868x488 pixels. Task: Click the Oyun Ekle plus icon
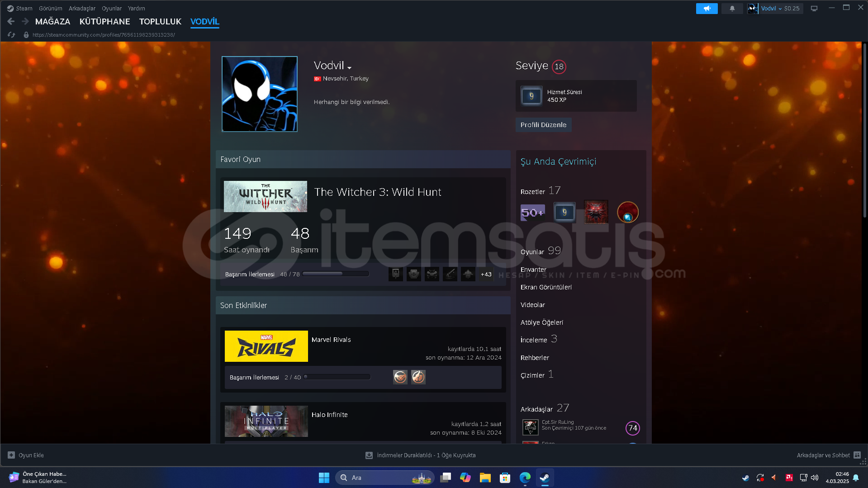tap(11, 455)
